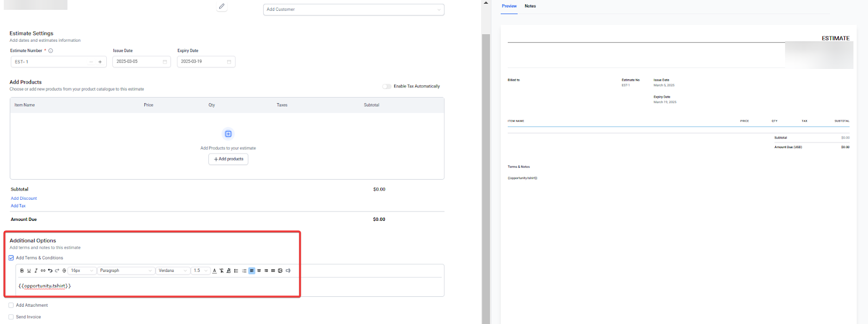
Task: Undo the last edit in editor
Action: 50,271
